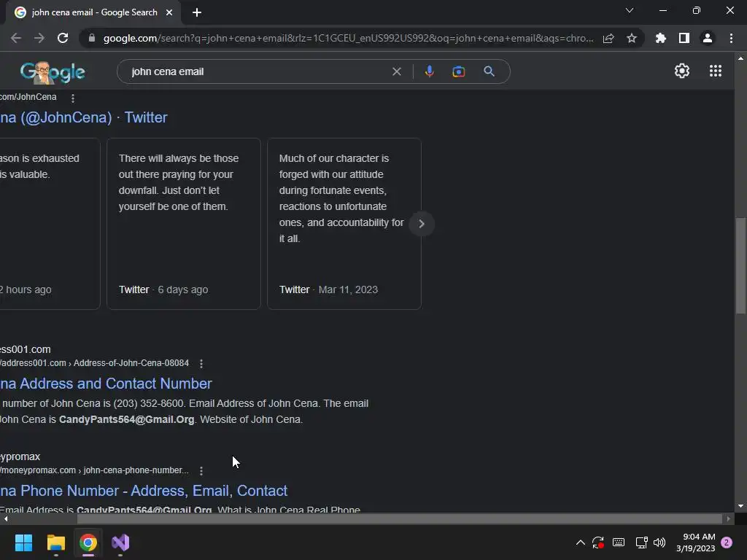Click the scrollbar down arrow

740,506
